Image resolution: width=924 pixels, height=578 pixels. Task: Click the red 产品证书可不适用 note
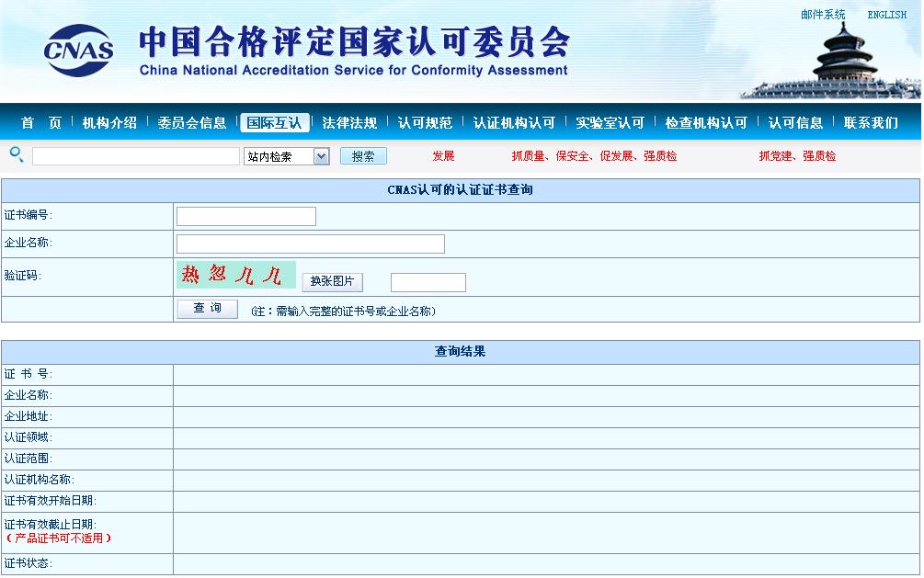click(x=58, y=538)
